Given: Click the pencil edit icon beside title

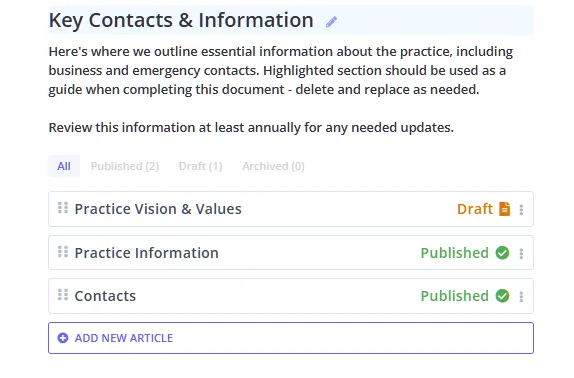Looking at the screenshot, I should click(x=331, y=22).
